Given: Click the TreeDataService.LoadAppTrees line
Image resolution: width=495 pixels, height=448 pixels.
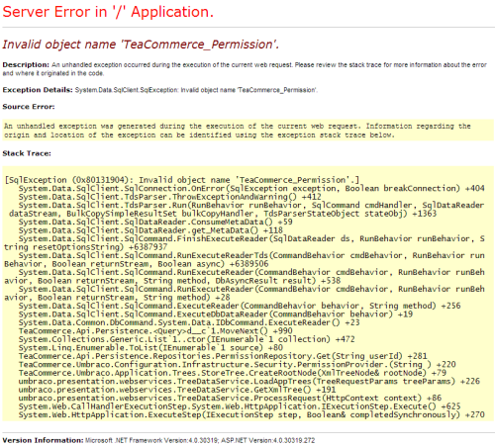Looking at the screenshot, I should coord(249,382).
